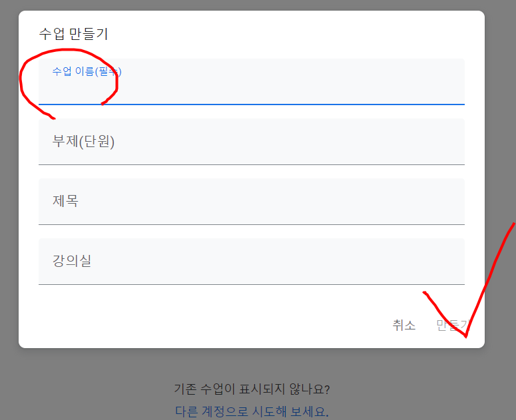Select the 제목 input field
The width and height of the screenshot is (516, 420).
252,202
